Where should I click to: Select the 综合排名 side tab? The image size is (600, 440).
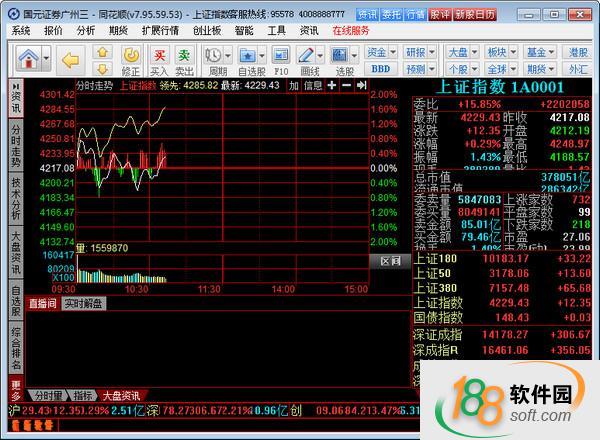coord(16,348)
